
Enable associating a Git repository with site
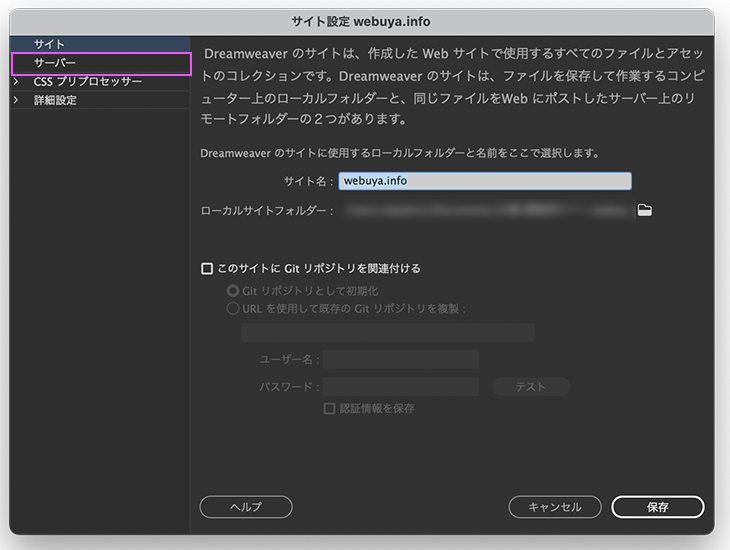tap(207, 269)
